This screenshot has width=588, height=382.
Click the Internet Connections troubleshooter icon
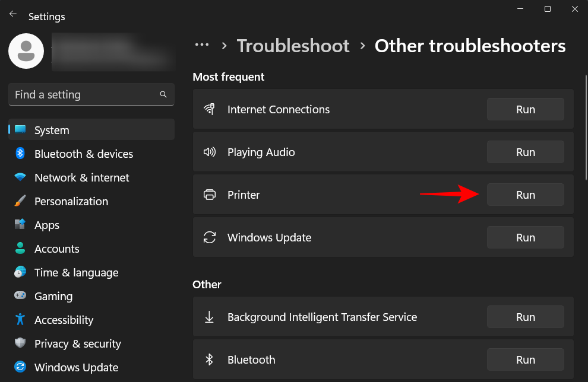click(x=210, y=109)
